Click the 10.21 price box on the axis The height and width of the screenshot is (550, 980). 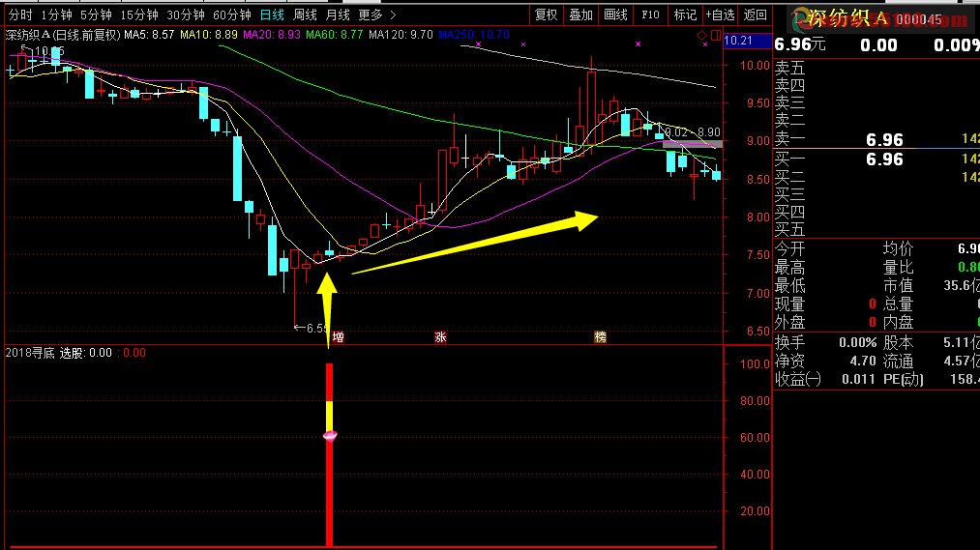pyautogui.click(x=747, y=42)
